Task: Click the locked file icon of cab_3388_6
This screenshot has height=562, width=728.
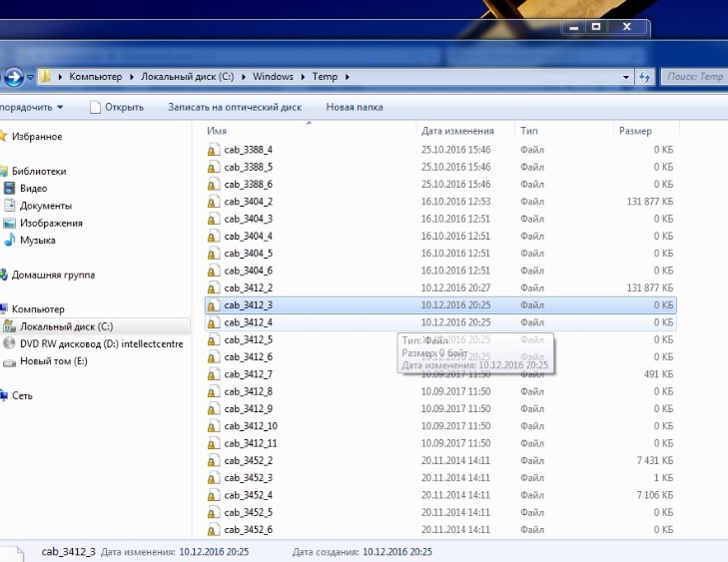Action: pos(213,185)
